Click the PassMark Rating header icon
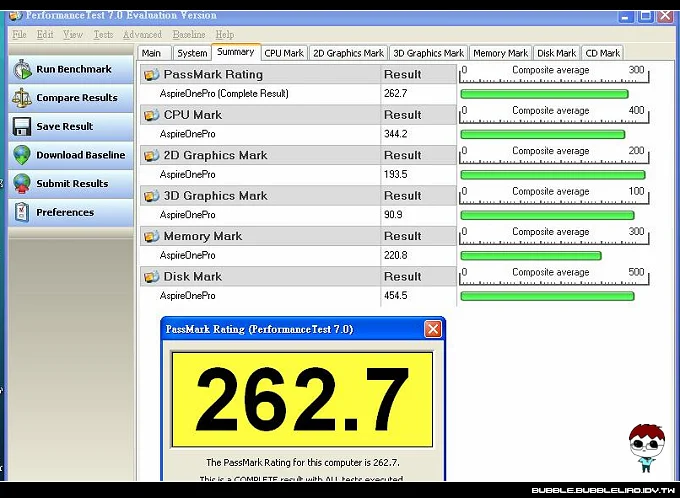Viewport: 680px width, 498px height. coord(151,75)
